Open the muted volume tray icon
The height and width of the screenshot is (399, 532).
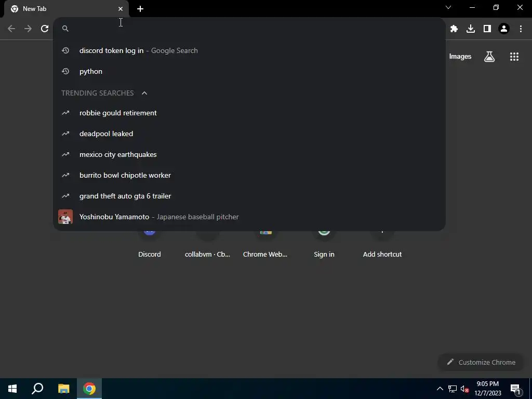(x=464, y=389)
